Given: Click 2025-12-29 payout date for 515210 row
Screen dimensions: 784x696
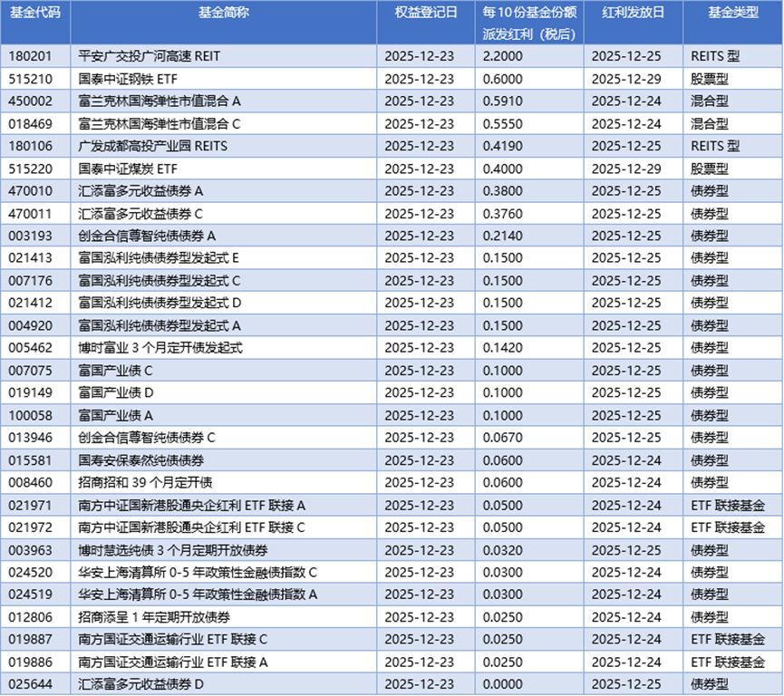Looking at the screenshot, I should [x=626, y=79].
